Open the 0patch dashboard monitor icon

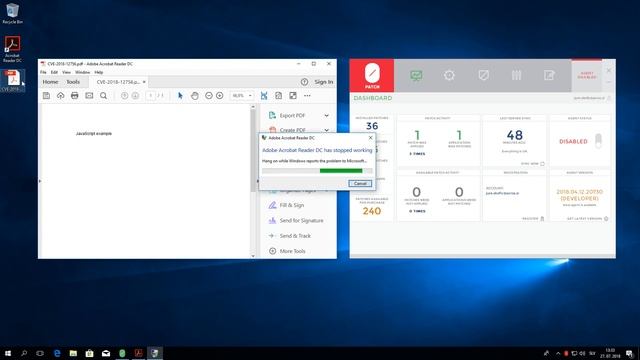point(416,76)
